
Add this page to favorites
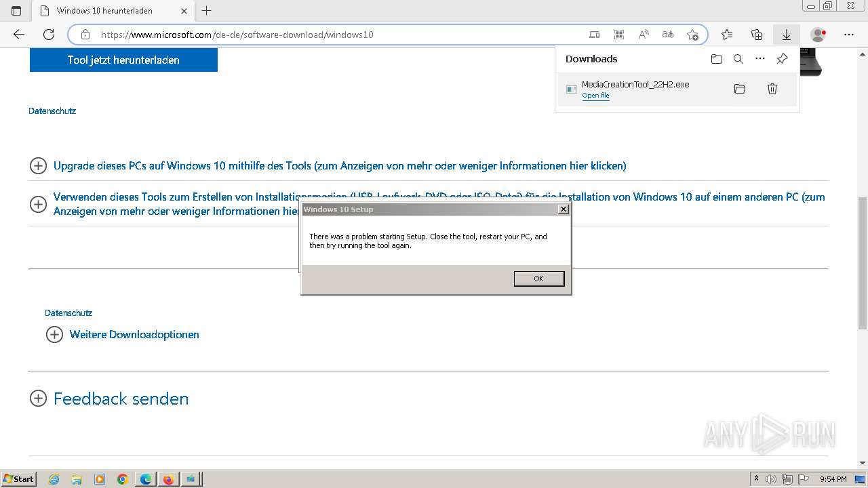coord(692,35)
